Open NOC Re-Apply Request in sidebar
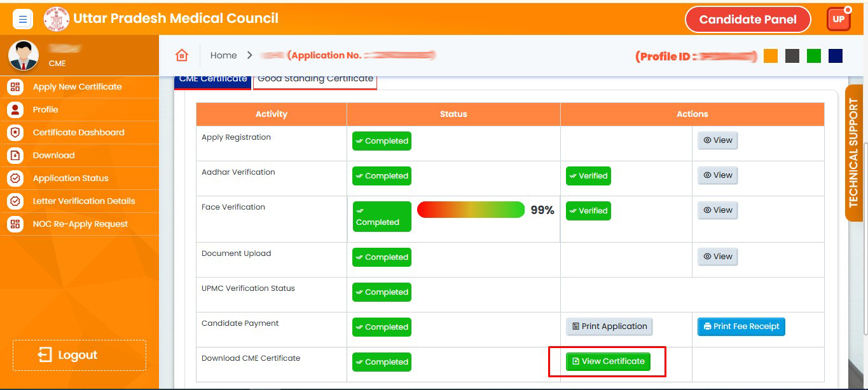Screen dimensions: 868x390 pos(80,224)
